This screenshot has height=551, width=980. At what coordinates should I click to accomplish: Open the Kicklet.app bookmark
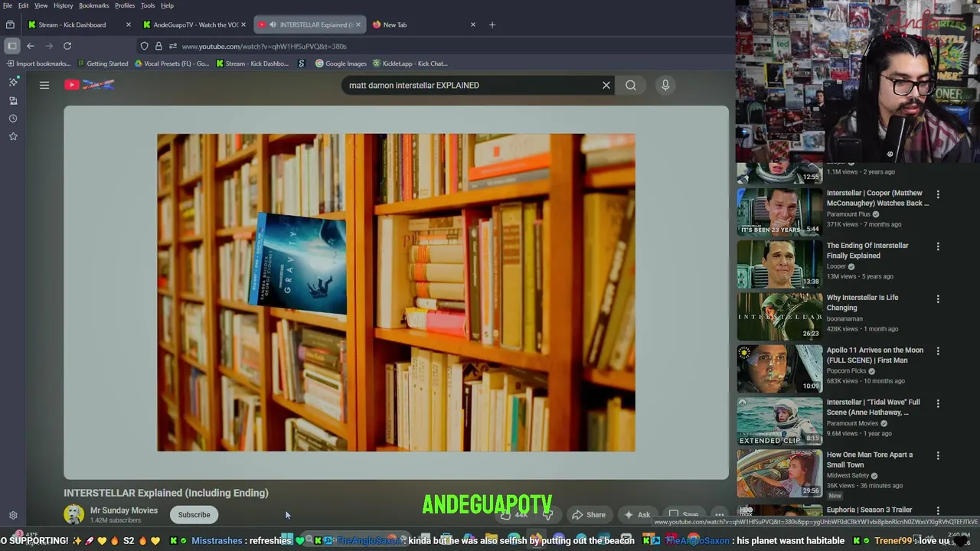[410, 64]
